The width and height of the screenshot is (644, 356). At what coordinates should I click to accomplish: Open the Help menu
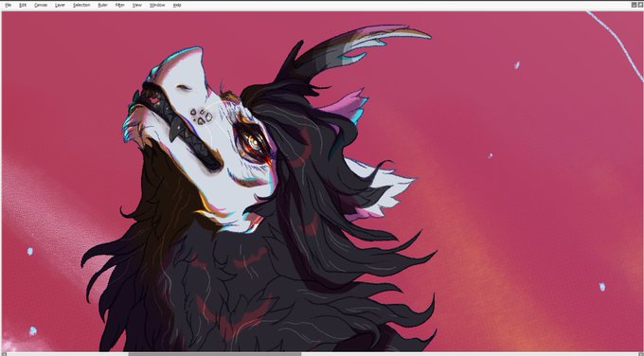[x=177, y=6]
